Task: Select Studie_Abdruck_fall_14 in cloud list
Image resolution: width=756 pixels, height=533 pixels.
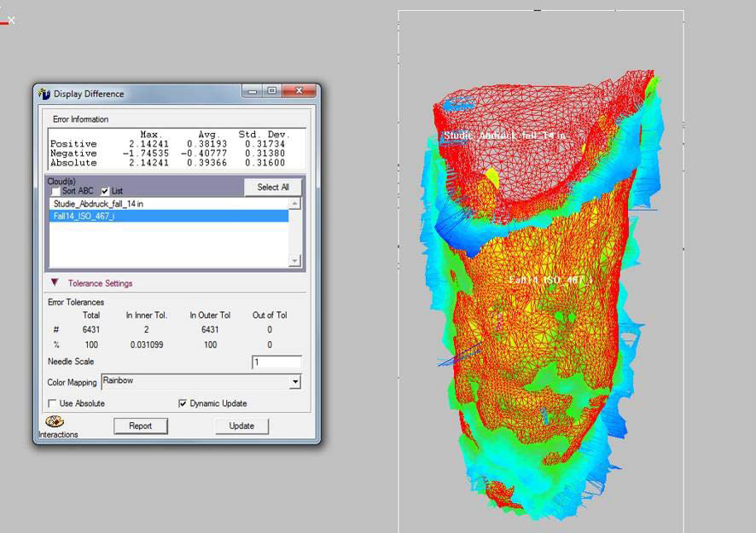Action: coord(169,204)
